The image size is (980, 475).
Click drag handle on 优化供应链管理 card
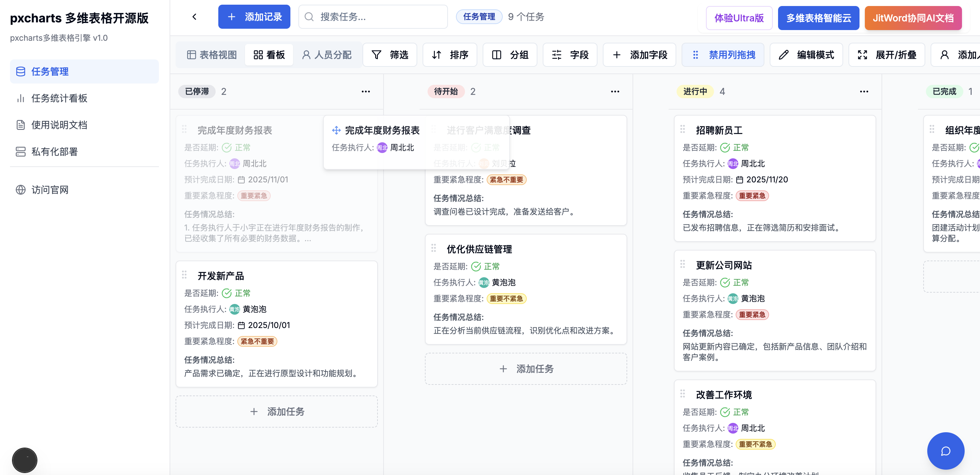[433, 248]
